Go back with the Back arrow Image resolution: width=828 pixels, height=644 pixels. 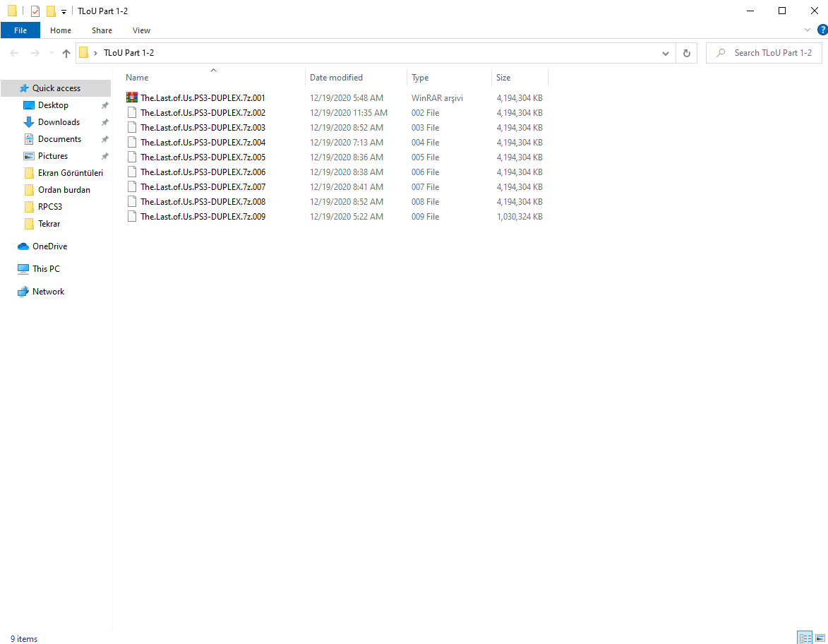(x=14, y=53)
